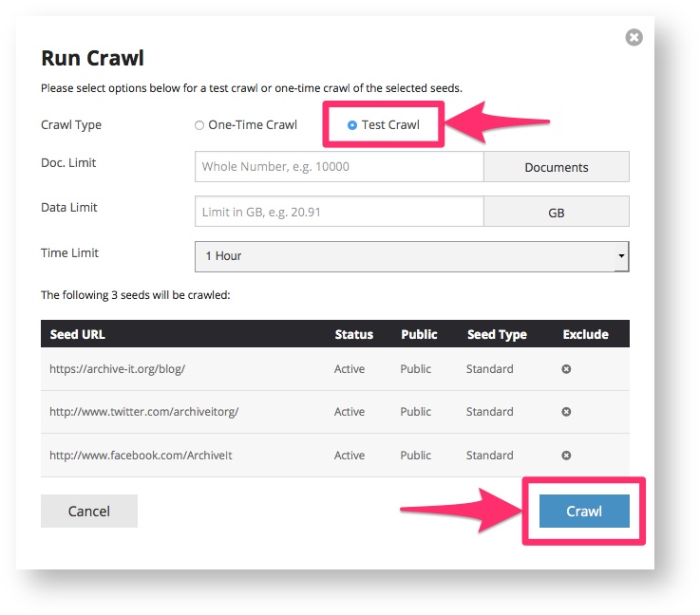Open the Time Limit dropdown
This screenshot has width=700, height=615.
point(411,256)
